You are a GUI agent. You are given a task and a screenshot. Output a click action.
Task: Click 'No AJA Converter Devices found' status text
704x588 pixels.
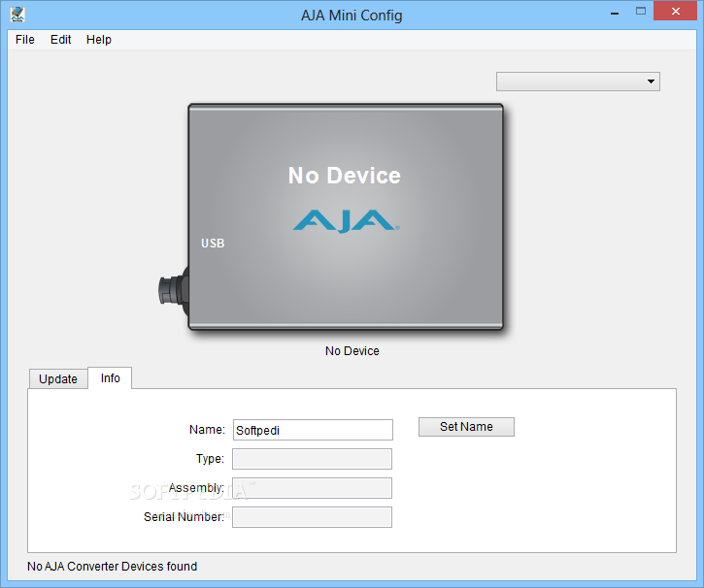point(113,567)
